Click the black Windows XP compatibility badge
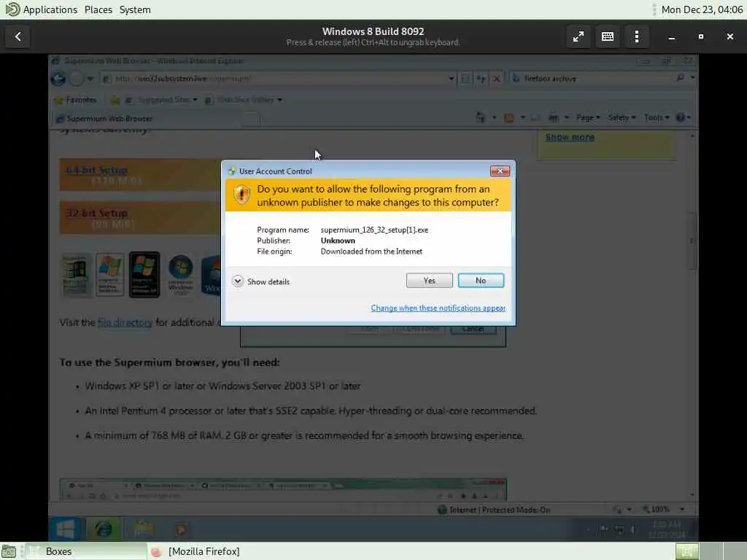 click(x=144, y=275)
